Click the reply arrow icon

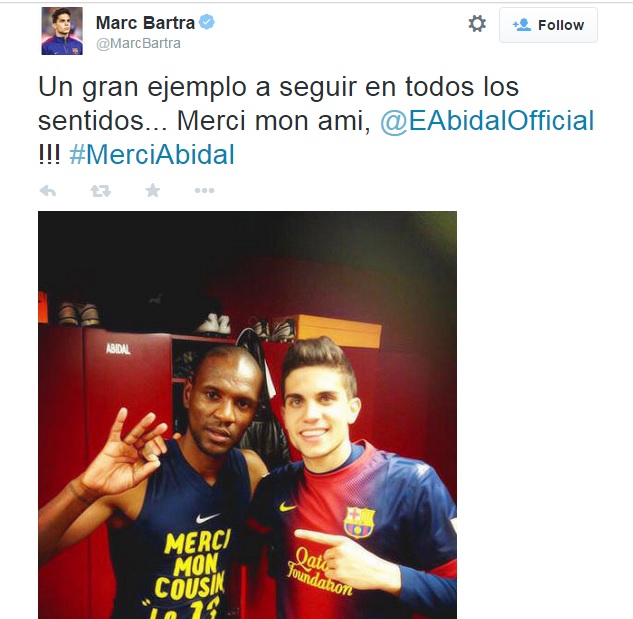[48, 190]
